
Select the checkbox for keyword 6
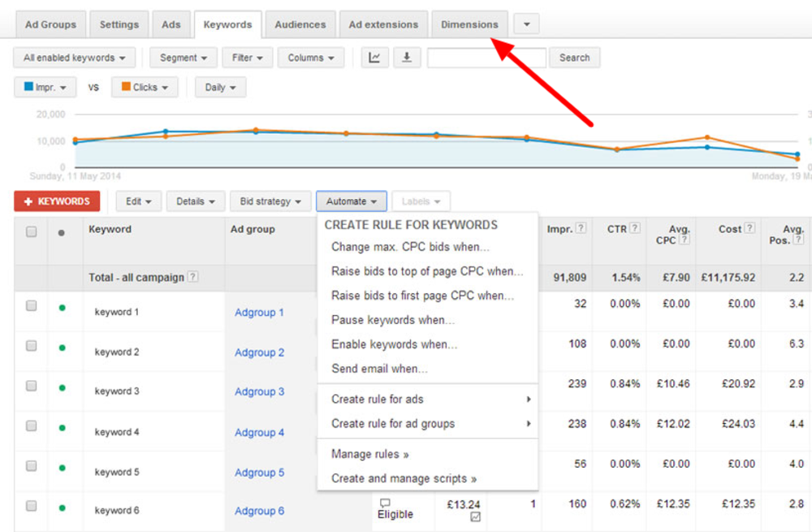pyautogui.click(x=32, y=505)
